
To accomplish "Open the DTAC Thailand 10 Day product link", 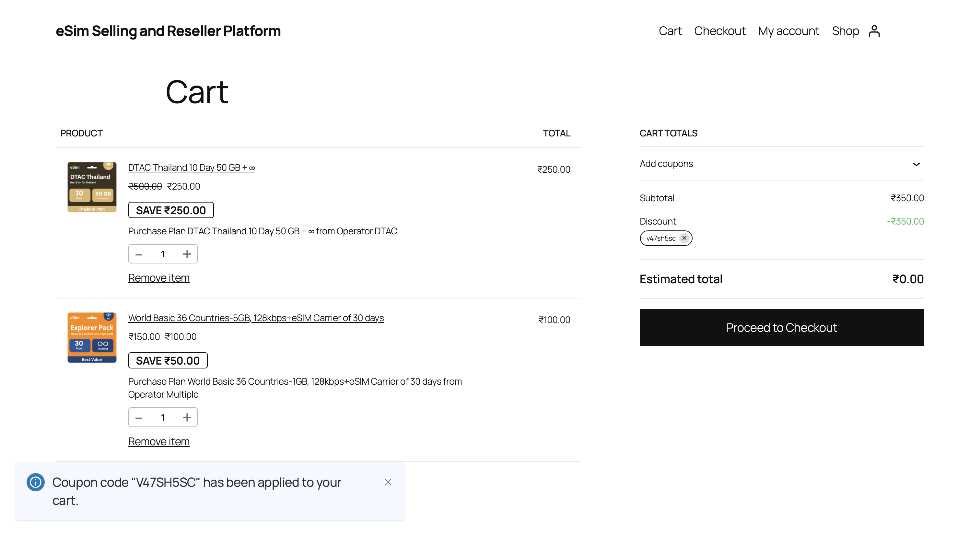I will click(x=191, y=168).
